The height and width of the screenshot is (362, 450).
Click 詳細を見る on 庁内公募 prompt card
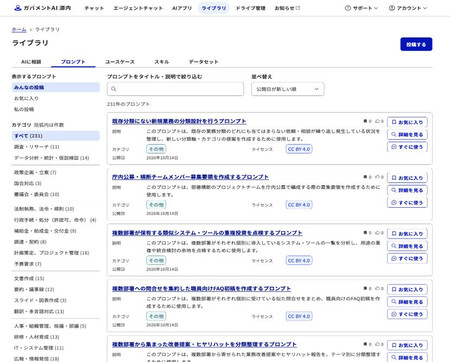pyautogui.click(x=407, y=190)
